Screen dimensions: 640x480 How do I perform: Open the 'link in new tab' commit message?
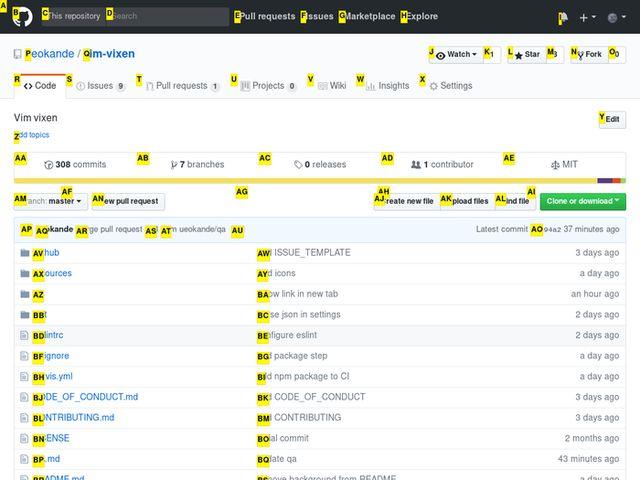coord(298,294)
